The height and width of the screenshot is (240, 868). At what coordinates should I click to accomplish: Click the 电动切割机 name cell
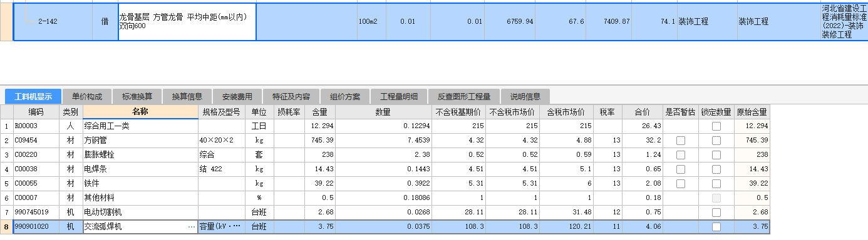click(x=140, y=212)
